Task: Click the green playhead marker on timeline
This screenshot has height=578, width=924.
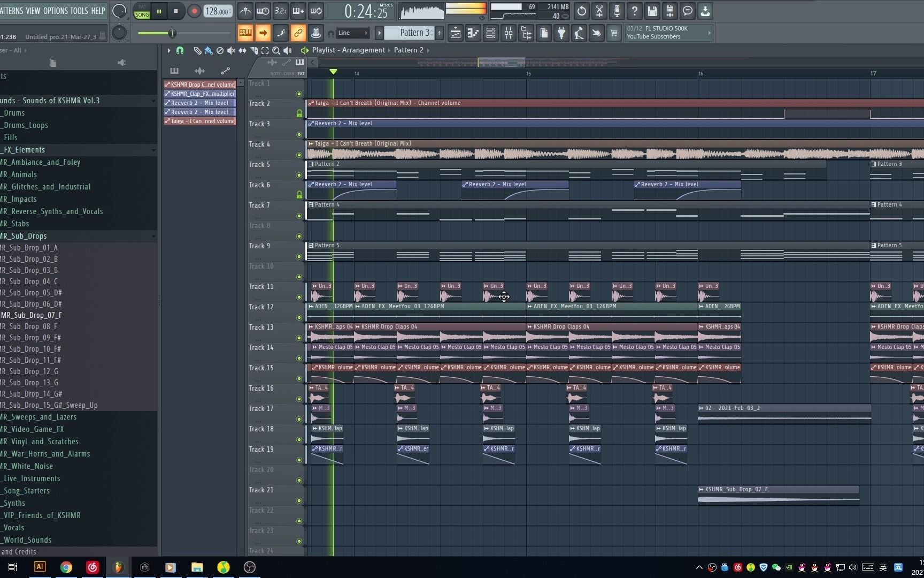Action: point(333,72)
